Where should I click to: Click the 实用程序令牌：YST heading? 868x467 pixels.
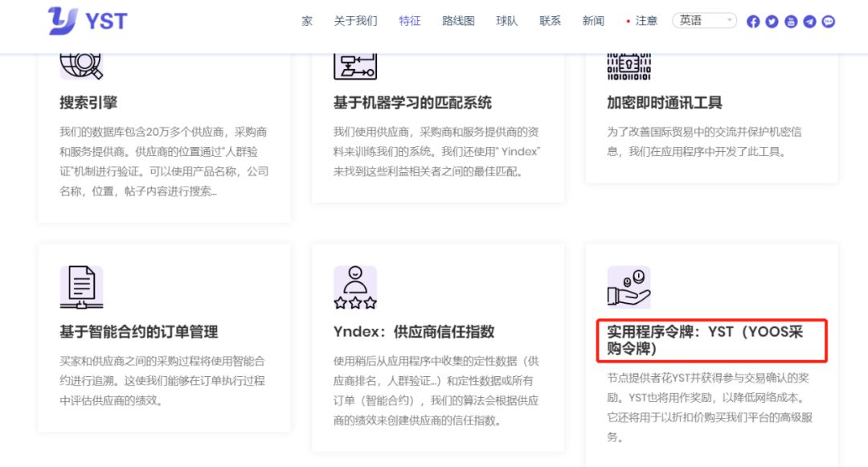click(x=706, y=340)
